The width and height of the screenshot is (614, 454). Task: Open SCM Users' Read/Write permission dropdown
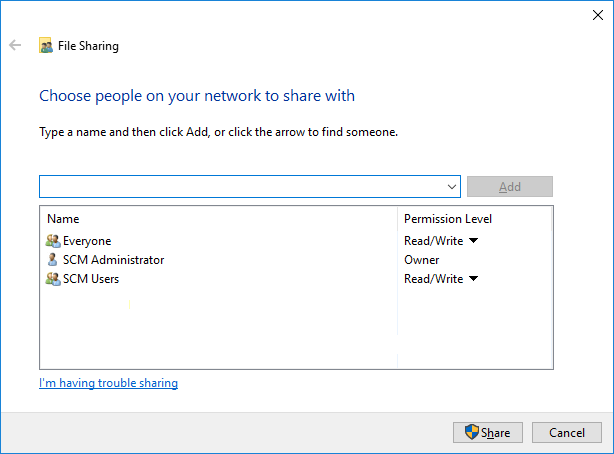(473, 279)
